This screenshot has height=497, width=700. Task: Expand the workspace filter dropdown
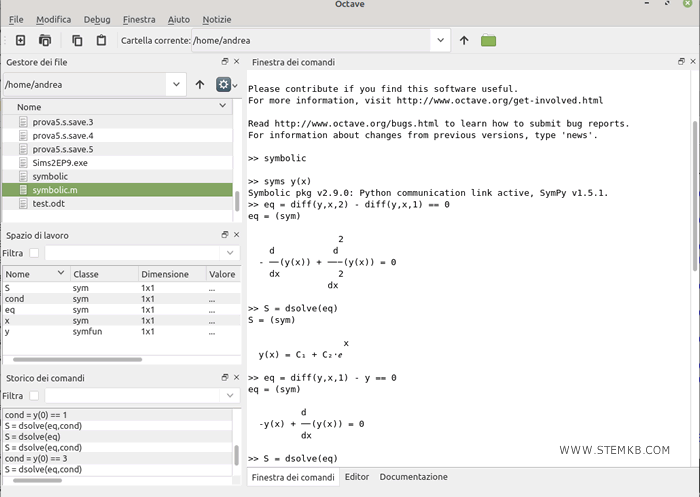[232, 253]
